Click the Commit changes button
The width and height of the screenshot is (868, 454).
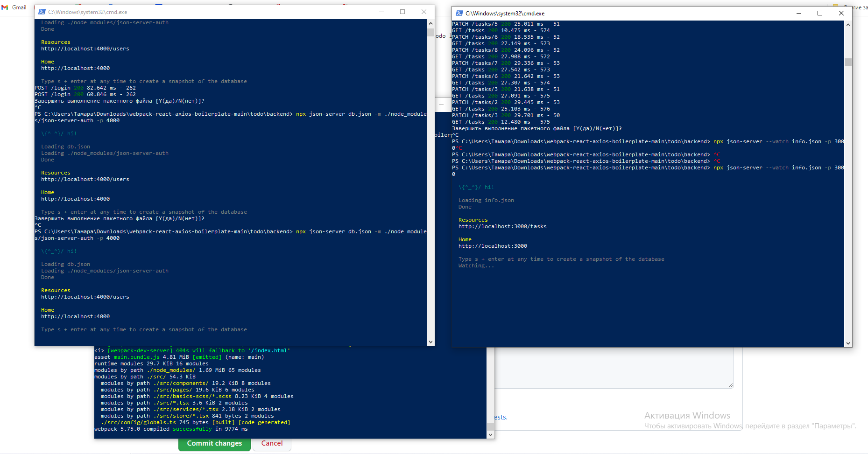tap(214, 443)
